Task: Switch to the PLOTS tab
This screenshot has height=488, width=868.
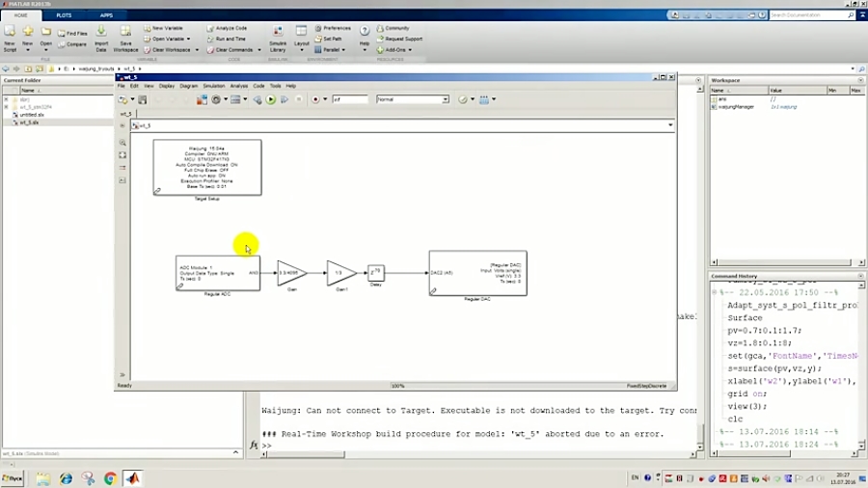Action: pyautogui.click(x=64, y=15)
